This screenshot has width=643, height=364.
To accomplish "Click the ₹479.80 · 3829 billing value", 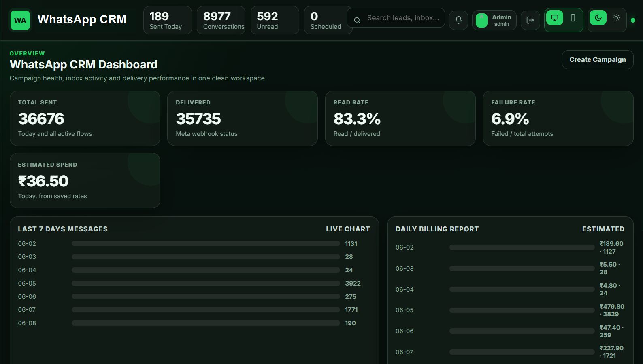I will [612, 310].
